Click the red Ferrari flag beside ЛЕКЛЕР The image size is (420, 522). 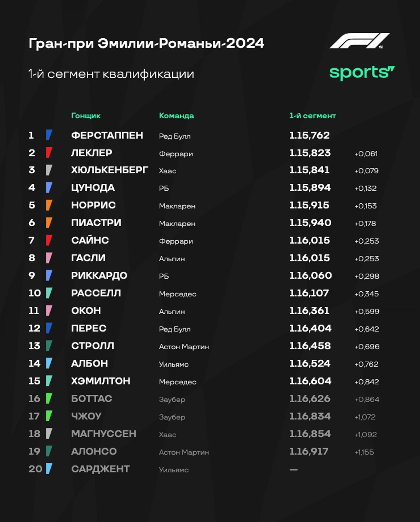(49, 152)
